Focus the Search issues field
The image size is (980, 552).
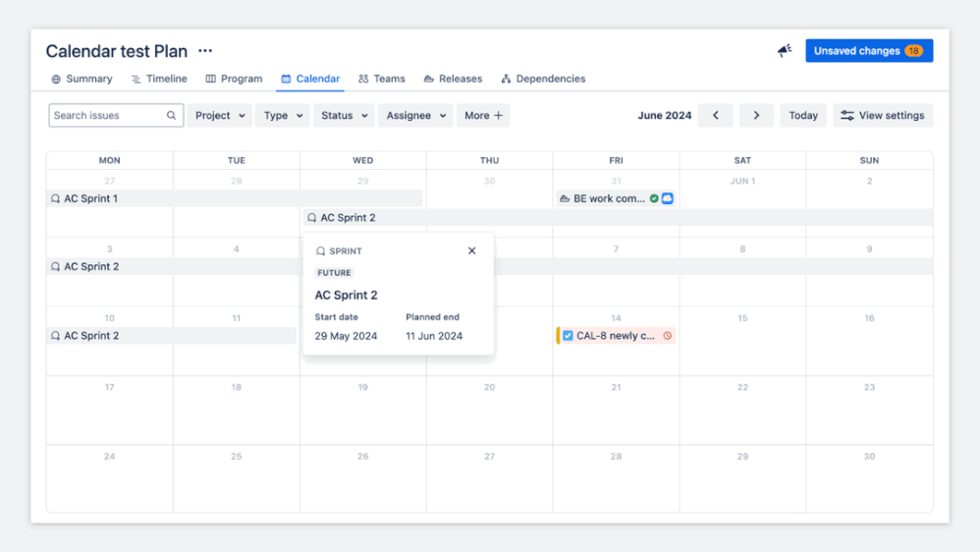click(x=116, y=116)
